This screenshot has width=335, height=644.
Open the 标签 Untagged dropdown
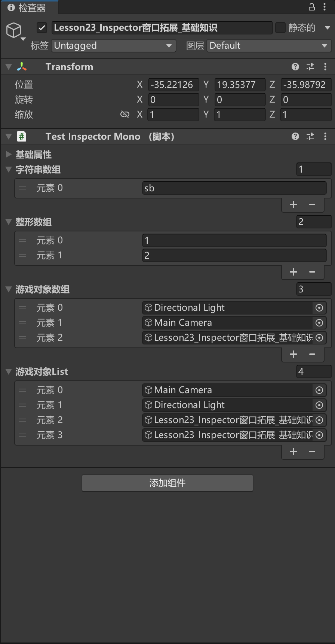(x=113, y=46)
